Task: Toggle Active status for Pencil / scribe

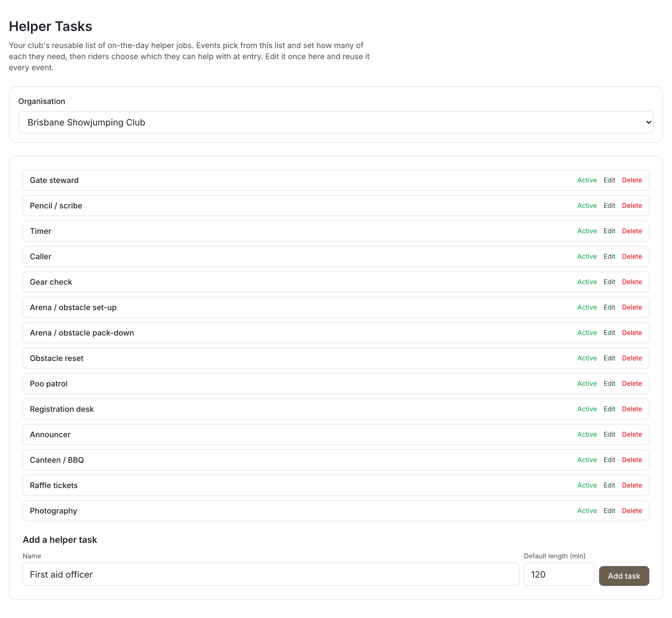Action: [x=587, y=206]
